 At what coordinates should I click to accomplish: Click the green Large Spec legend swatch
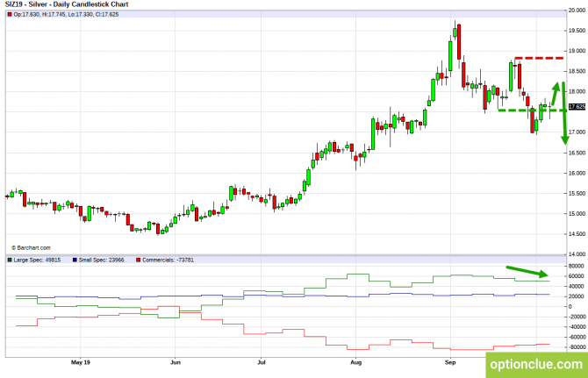pyautogui.click(x=10, y=260)
